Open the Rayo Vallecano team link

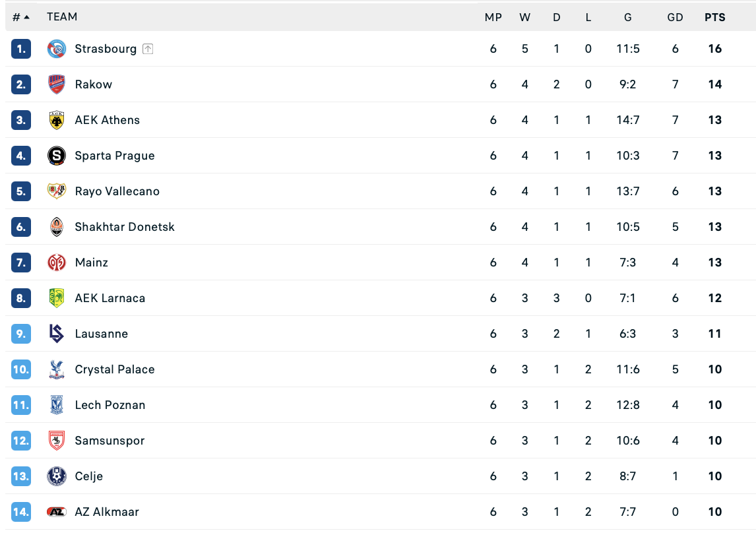point(117,191)
